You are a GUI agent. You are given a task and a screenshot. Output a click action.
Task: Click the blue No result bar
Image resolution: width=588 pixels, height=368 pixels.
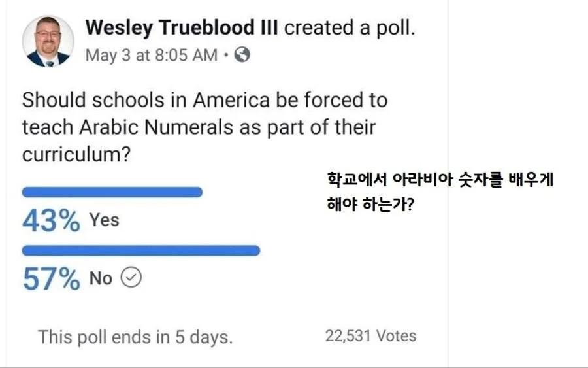(141, 250)
